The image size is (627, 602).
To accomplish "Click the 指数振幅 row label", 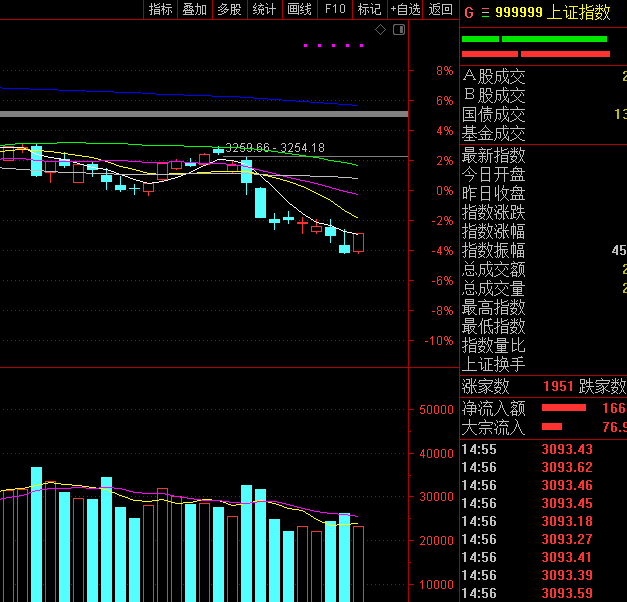I will pyautogui.click(x=493, y=251).
